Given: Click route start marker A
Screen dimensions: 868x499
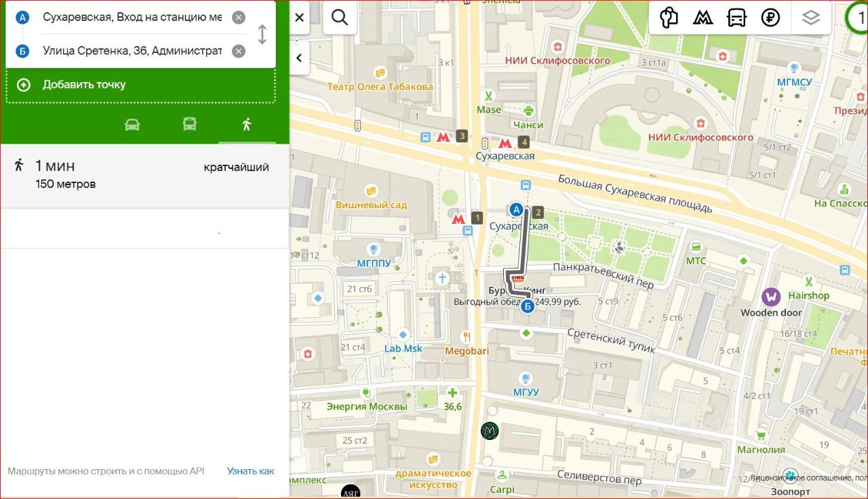Looking at the screenshot, I should click(517, 209).
